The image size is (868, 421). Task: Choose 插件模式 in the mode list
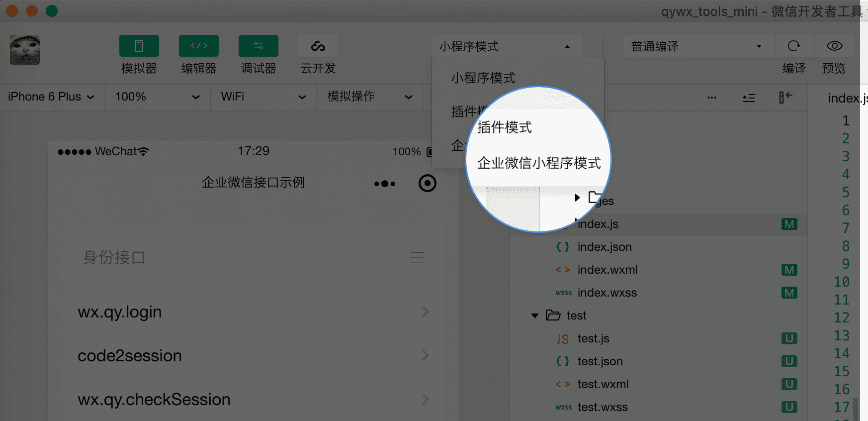tap(505, 127)
